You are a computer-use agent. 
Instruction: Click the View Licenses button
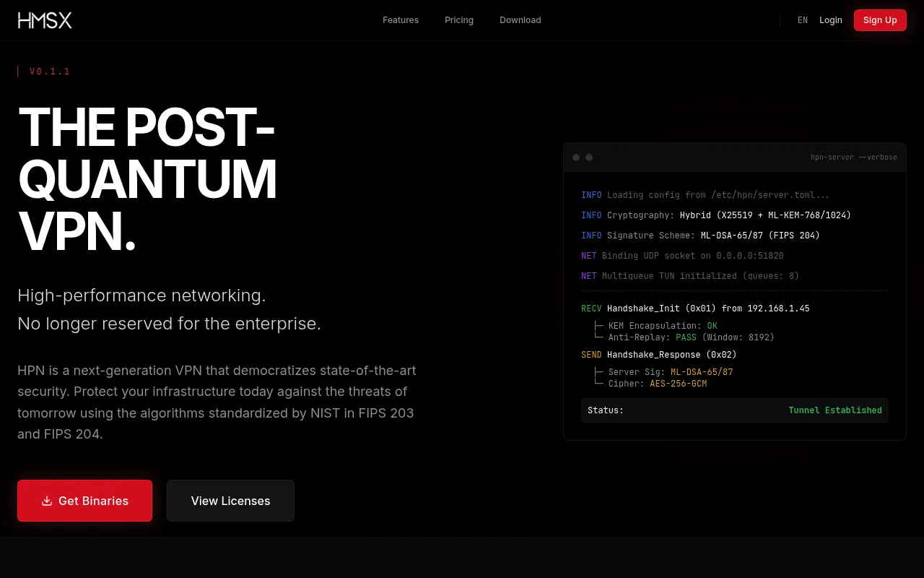click(230, 501)
